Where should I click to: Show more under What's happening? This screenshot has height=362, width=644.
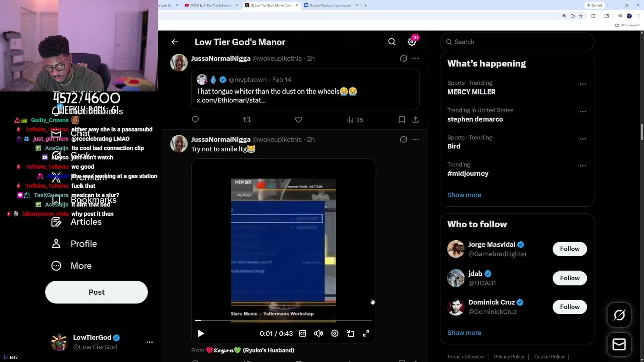464,195
